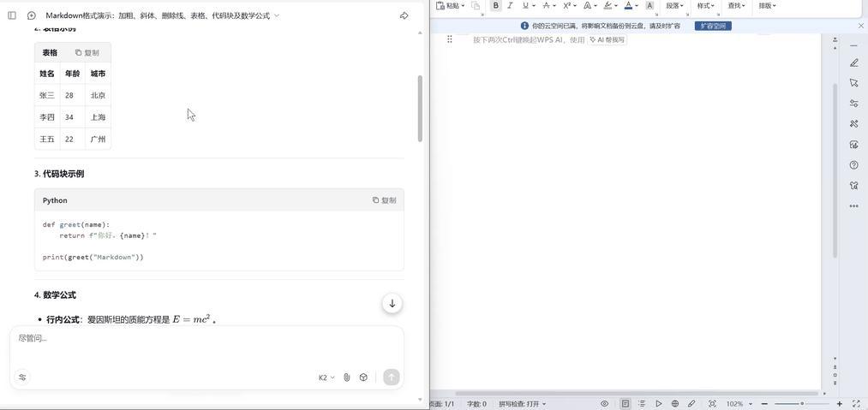Open the shirt skin icon in sidebar
This screenshot has width=868, height=410.
pyautogui.click(x=853, y=186)
